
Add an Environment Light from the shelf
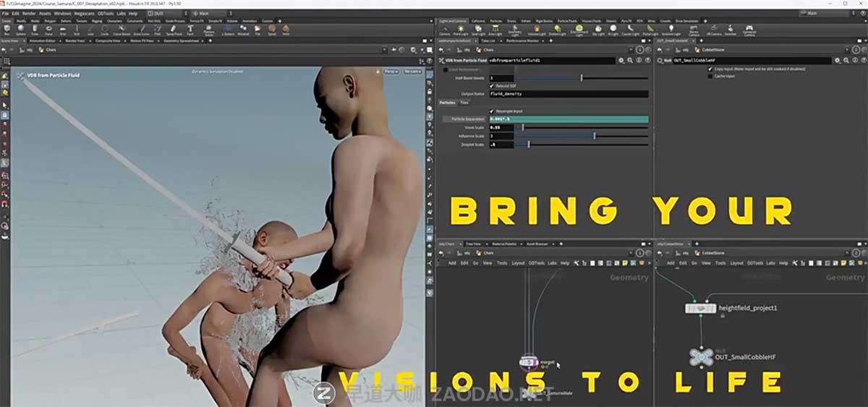(579, 30)
